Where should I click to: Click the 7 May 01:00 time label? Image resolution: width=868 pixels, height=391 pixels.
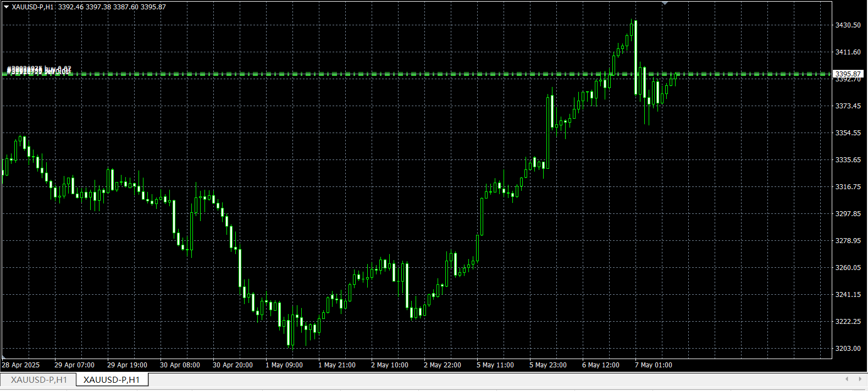653,365
